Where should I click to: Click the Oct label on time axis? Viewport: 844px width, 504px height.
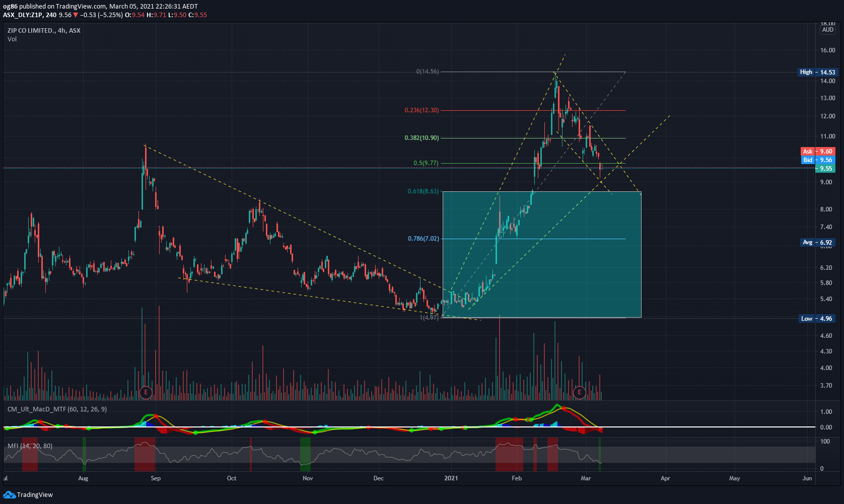tap(232, 478)
